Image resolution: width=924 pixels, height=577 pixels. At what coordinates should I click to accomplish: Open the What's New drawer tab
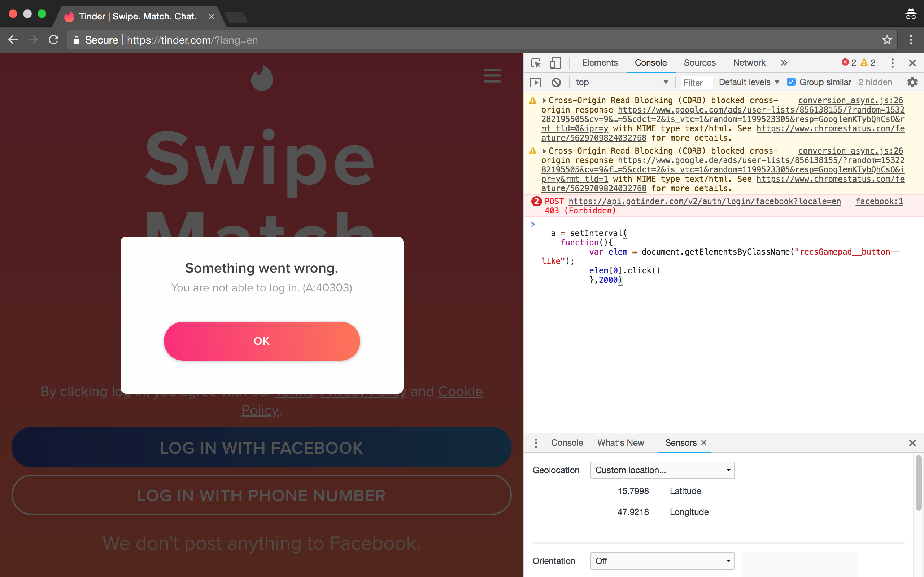(620, 443)
